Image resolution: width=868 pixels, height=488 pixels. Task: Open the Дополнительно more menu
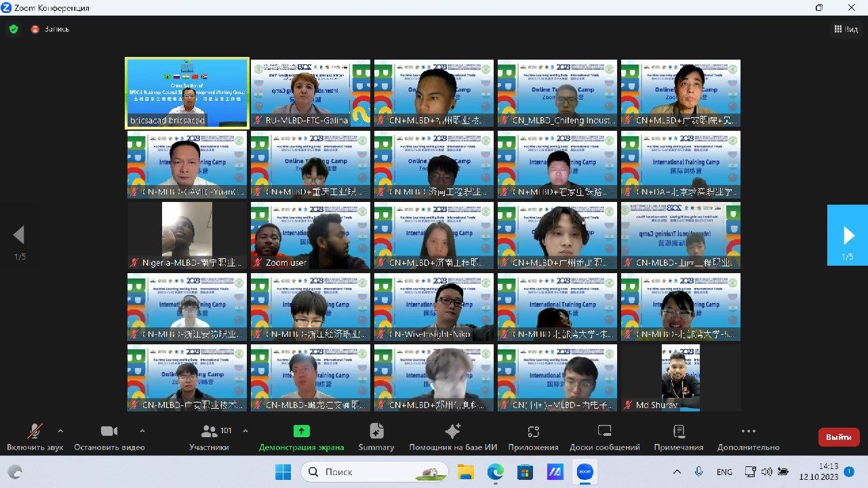click(748, 432)
